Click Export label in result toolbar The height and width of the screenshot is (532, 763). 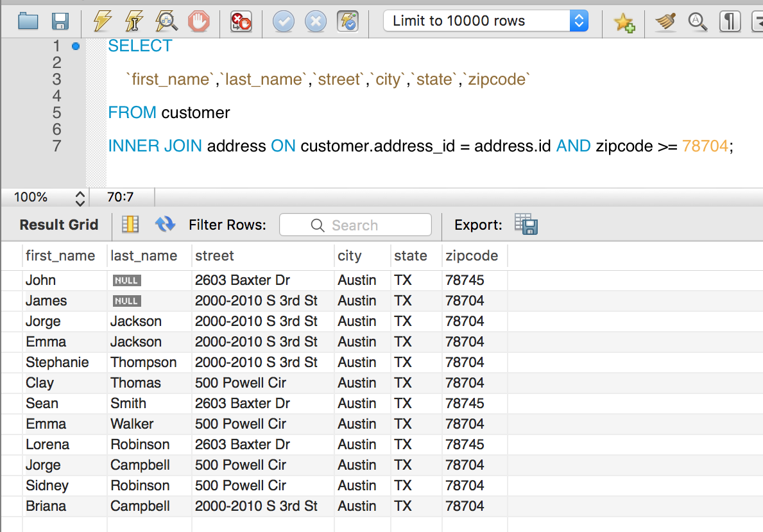click(x=478, y=225)
